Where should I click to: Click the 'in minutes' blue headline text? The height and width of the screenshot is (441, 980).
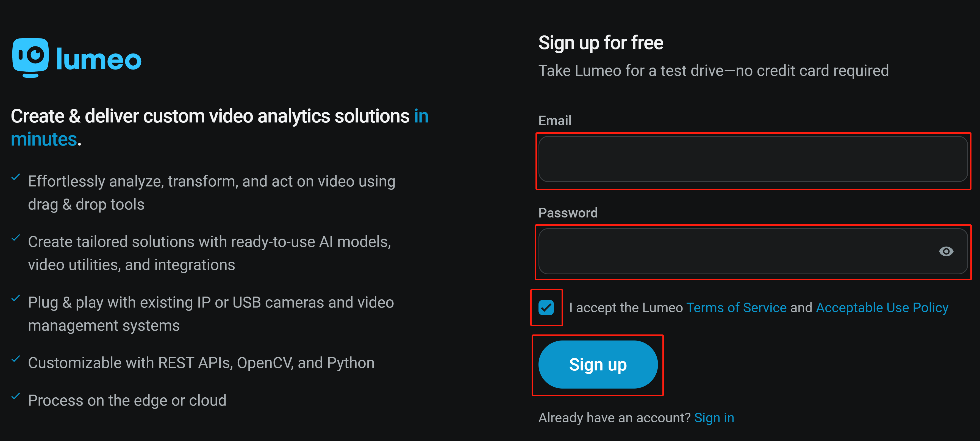[x=220, y=127]
